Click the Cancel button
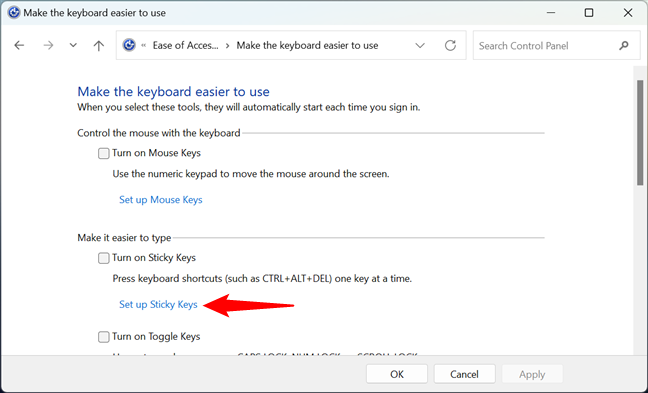 click(465, 374)
